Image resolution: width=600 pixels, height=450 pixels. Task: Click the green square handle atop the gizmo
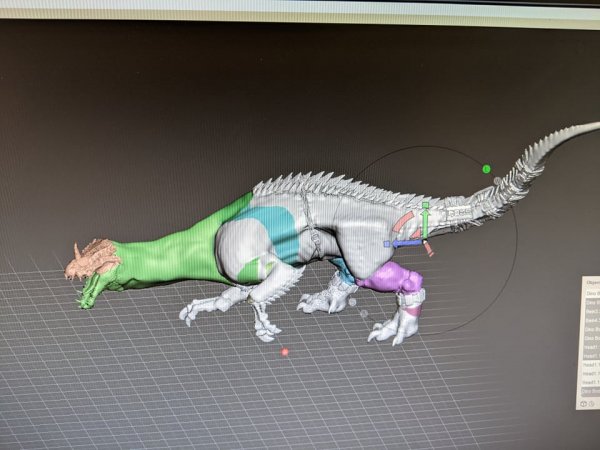(x=425, y=205)
